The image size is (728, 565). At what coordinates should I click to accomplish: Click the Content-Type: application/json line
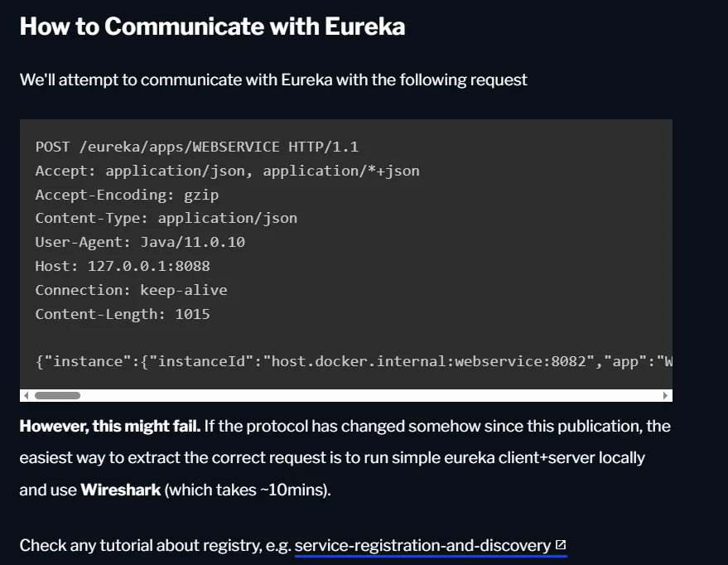tap(166, 219)
